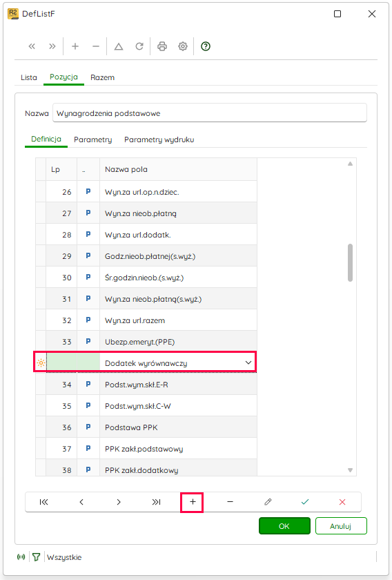The width and height of the screenshot is (392, 580).
Task: Open the Parametry sub-tab
Action: pos(92,139)
